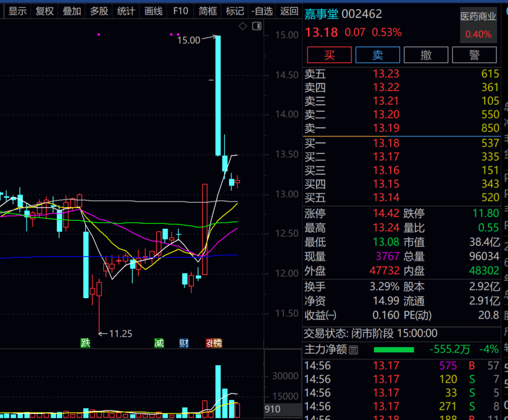Click the 15.00 high price label
Viewport: 508px width, 420px height.
[188, 40]
